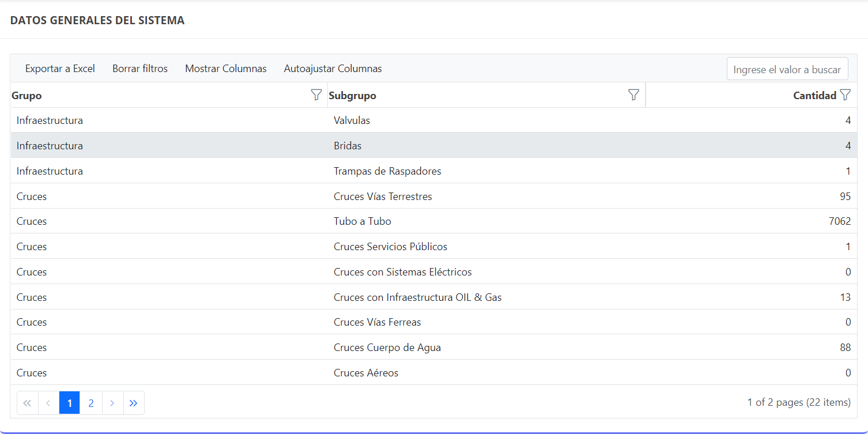Screen dimensions: 868x434
Task: Focus the search value input field
Action: coord(787,69)
